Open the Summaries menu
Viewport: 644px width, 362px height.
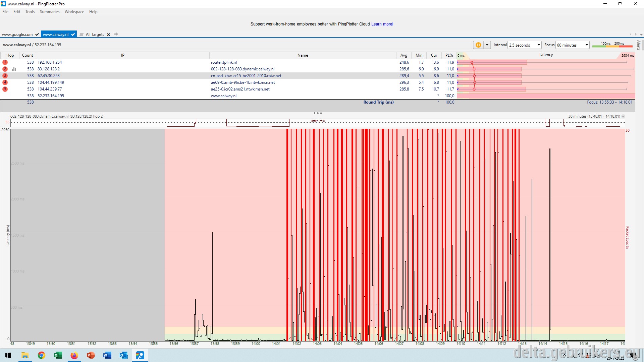click(50, 12)
